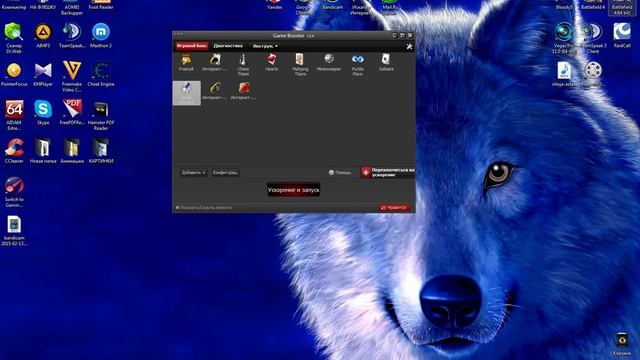Select the КАРТИНКИ folder
640x360 pixels.
point(100,151)
